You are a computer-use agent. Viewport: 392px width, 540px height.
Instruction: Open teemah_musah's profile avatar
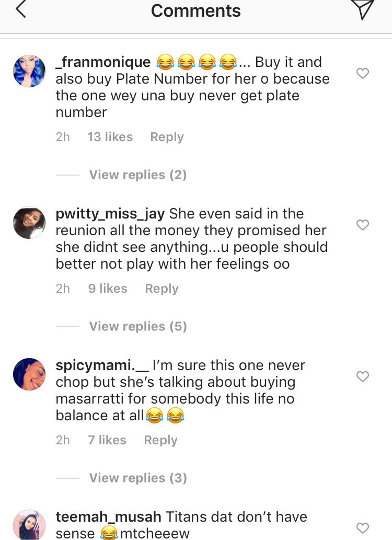[29, 525]
